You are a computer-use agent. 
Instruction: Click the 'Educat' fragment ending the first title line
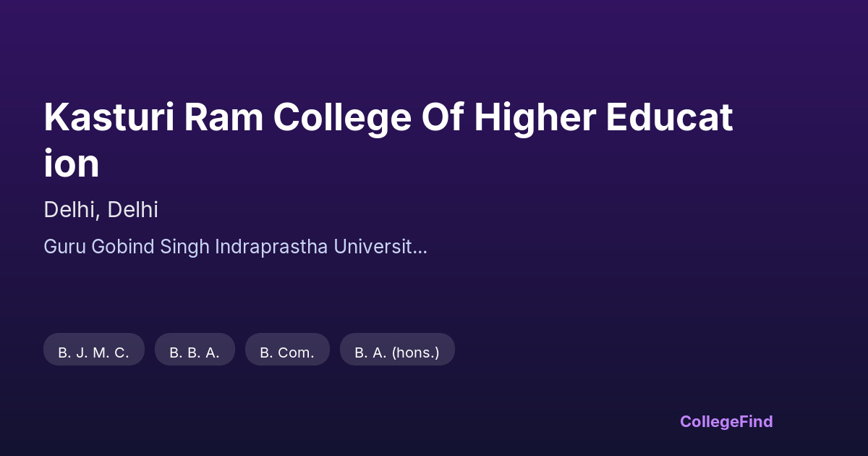point(669,117)
